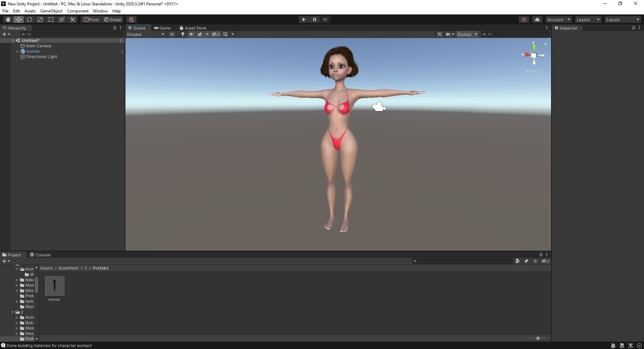This screenshot has width=644, height=349.
Task: Open the Shaded draw mode dropdown
Action: (x=146, y=34)
